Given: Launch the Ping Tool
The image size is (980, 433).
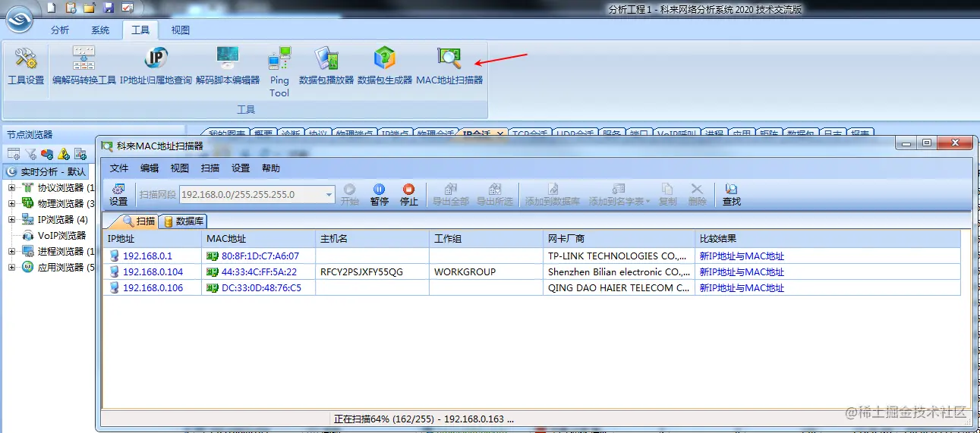Looking at the screenshot, I should click(279, 72).
